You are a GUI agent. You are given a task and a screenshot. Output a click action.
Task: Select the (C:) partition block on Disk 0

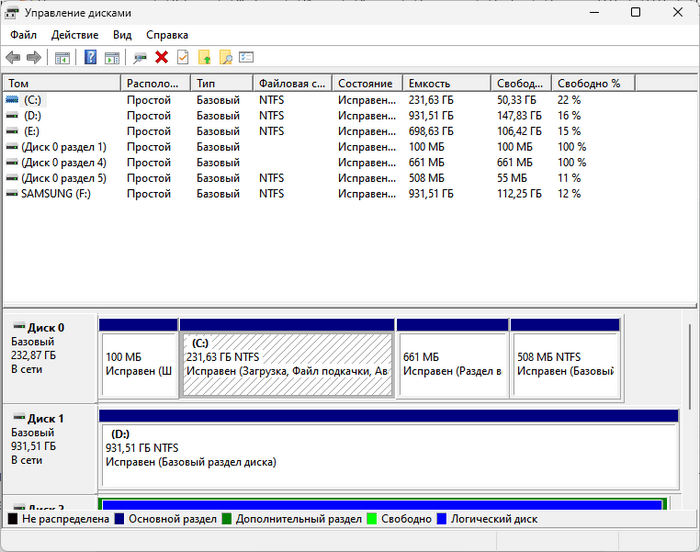287,364
